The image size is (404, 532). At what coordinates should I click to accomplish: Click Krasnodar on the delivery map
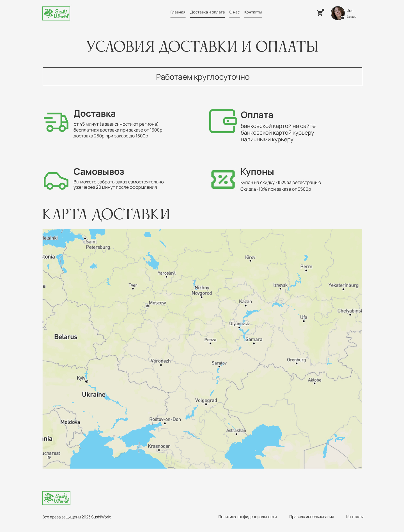click(x=159, y=446)
